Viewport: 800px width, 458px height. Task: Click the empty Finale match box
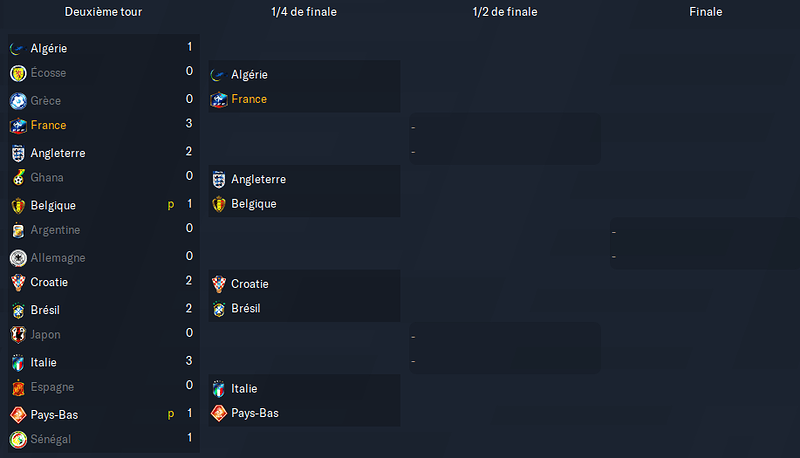click(705, 244)
